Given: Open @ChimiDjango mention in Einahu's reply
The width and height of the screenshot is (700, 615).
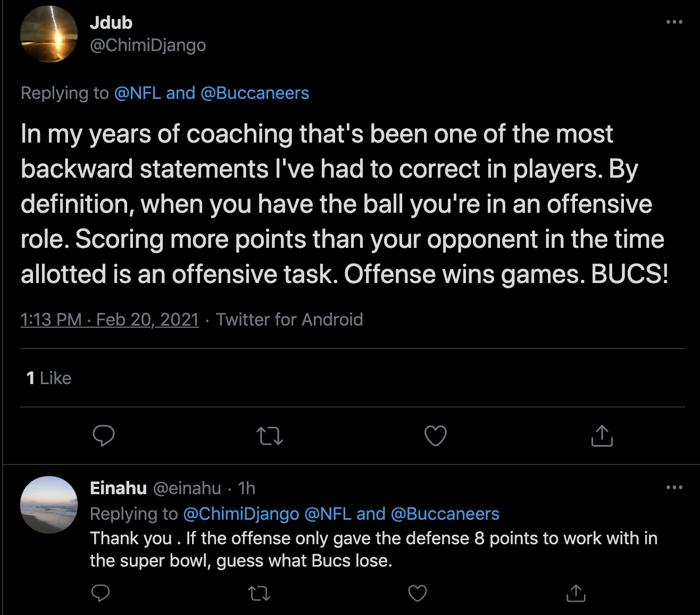Looking at the screenshot, I should tap(241, 514).
